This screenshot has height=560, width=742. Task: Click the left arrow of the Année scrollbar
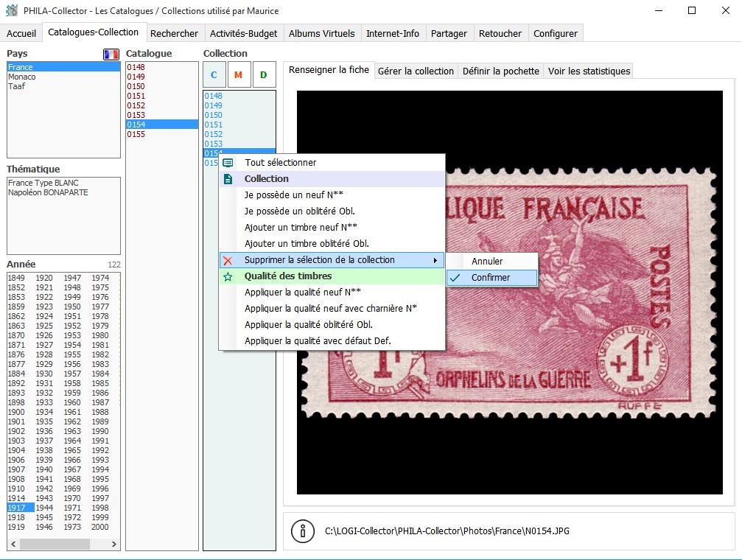pos(13,545)
